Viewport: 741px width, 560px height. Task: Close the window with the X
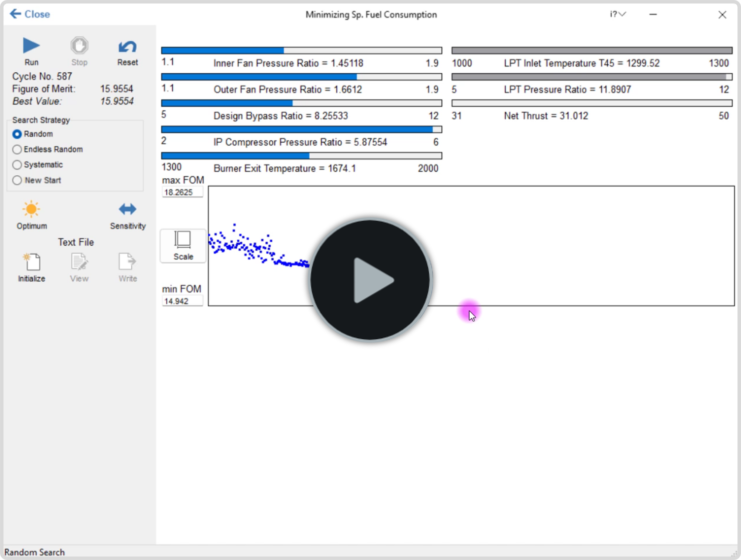pos(722,14)
